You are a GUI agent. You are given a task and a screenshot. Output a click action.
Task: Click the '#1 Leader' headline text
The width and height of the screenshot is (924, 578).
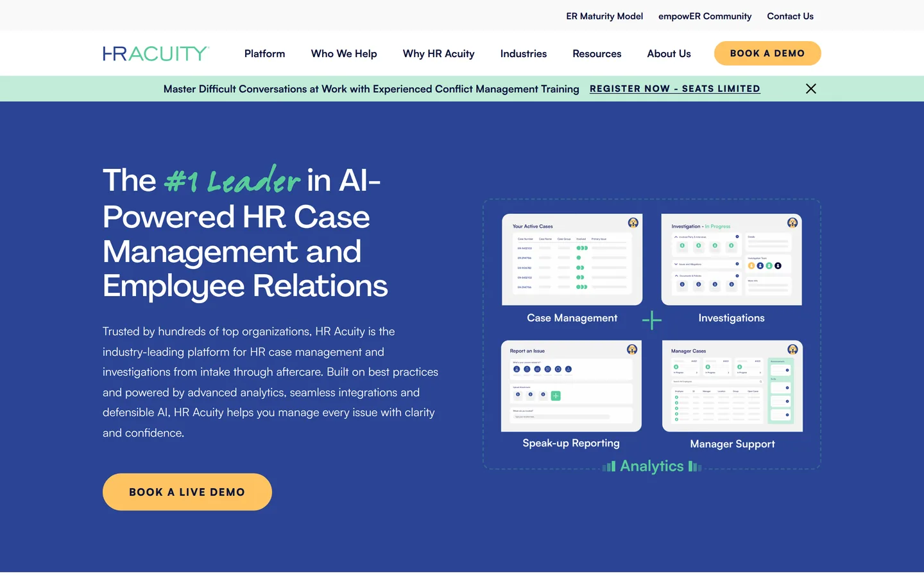point(232,180)
